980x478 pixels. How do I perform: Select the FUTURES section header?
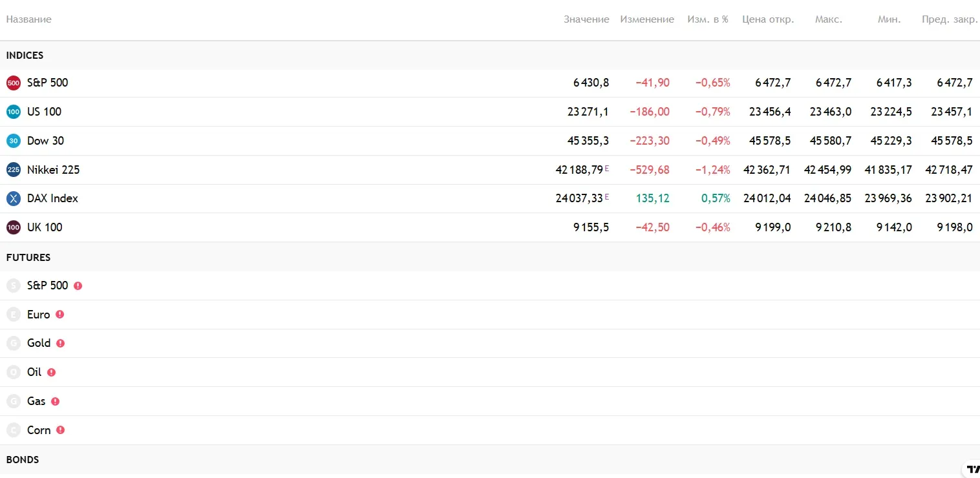pyautogui.click(x=28, y=257)
